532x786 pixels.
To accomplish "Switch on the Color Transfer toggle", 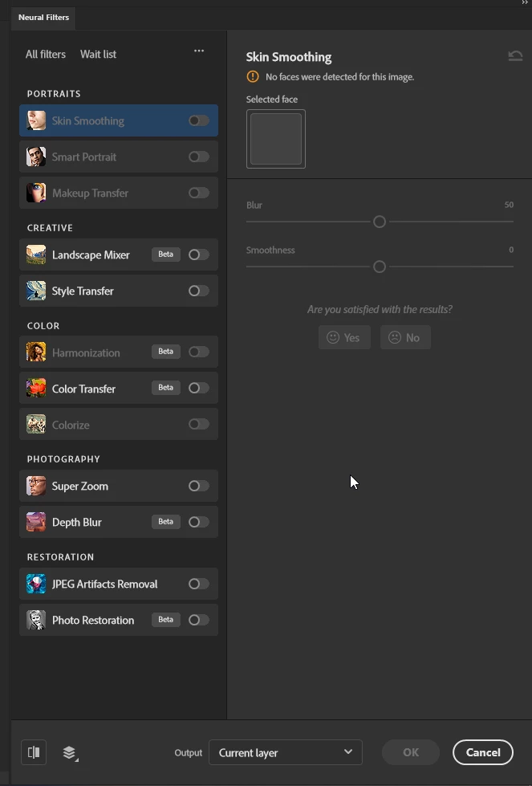I will pos(198,388).
